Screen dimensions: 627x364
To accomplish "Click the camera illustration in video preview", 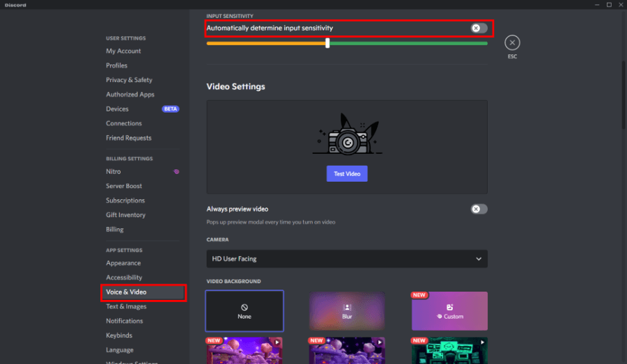I will [347, 134].
